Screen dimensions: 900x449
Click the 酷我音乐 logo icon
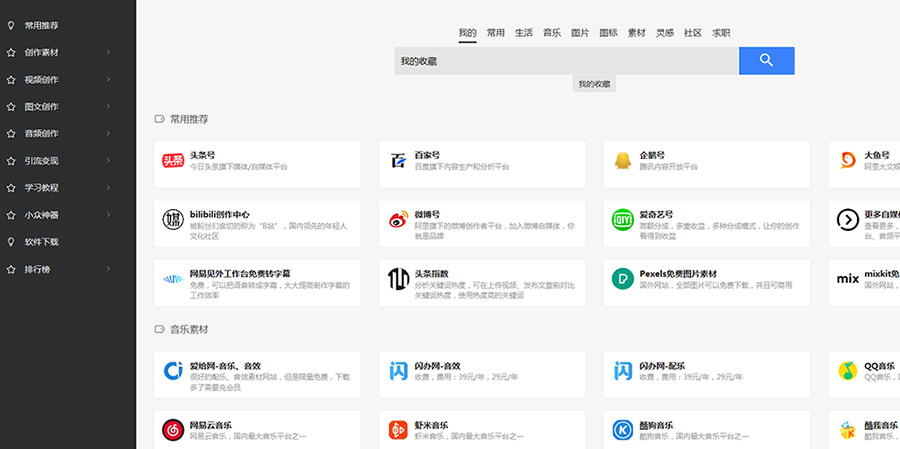point(848,430)
